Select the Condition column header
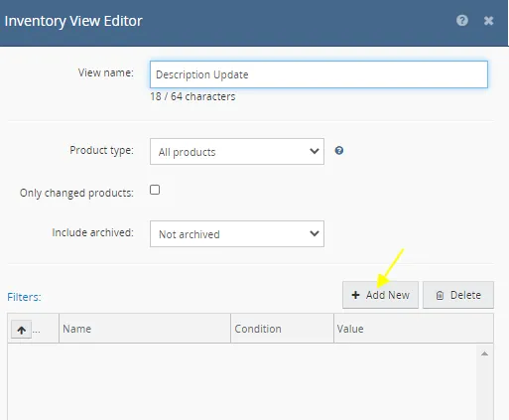Screen dimensions: 509x420 pyautogui.click(x=282, y=329)
